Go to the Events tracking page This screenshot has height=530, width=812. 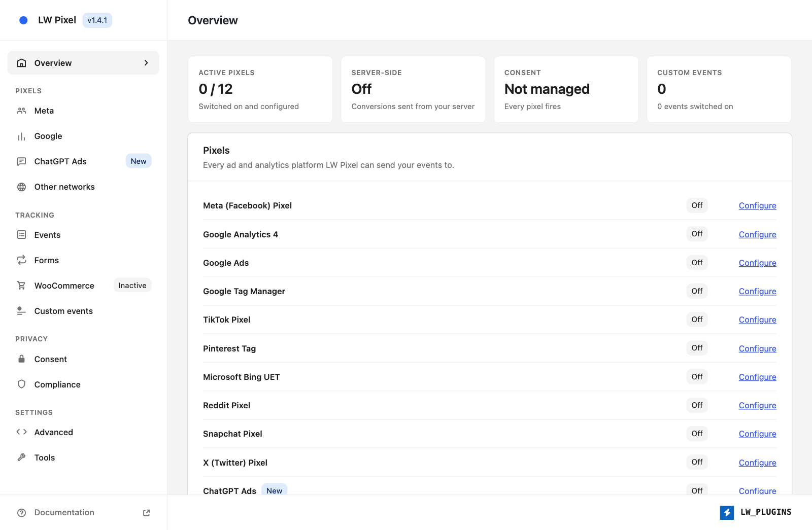pyautogui.click(x=83, y=235)
